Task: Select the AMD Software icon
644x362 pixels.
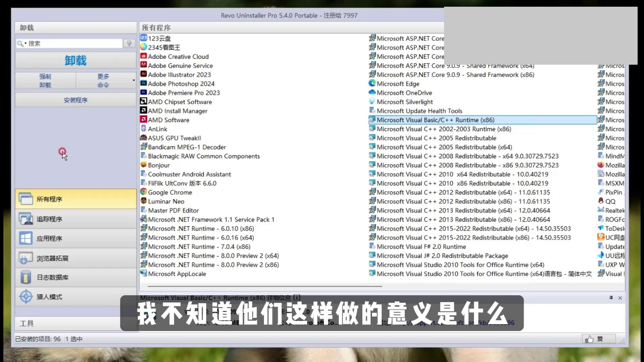Action: click(144, 120)
